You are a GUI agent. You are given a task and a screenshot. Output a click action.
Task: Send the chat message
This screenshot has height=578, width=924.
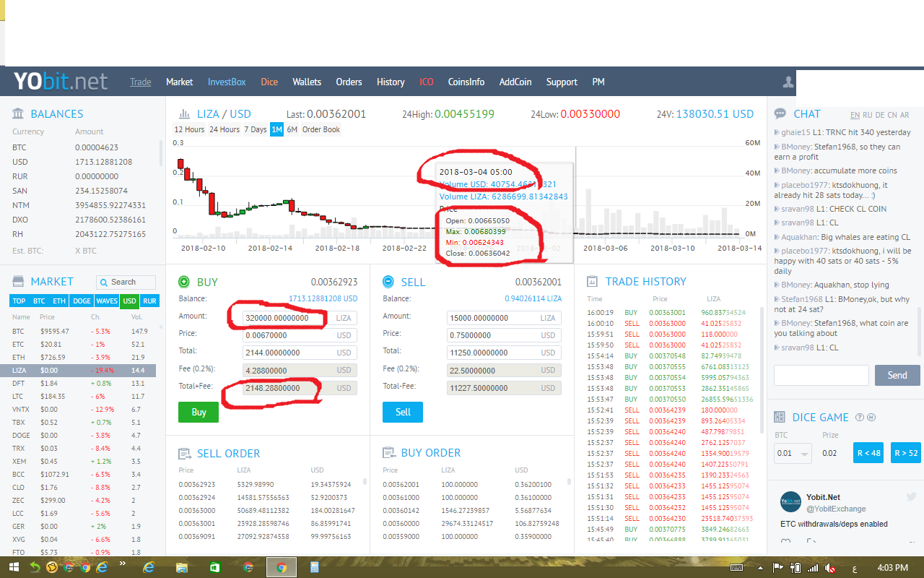point(897,375)
